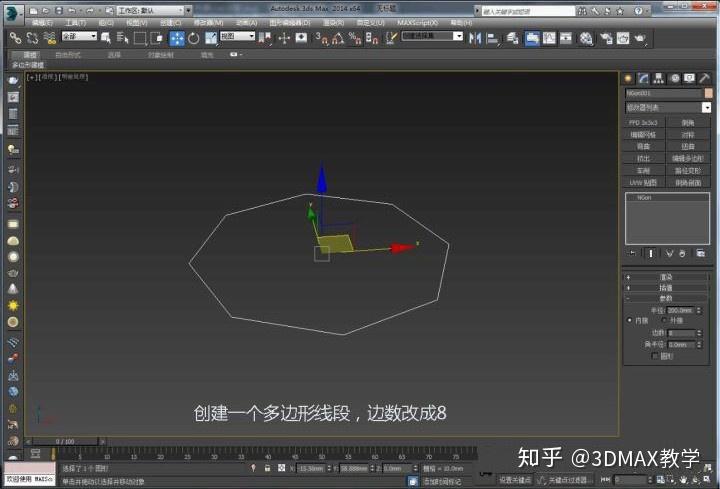Select NGon entry in modifier stack

[644, 198]
